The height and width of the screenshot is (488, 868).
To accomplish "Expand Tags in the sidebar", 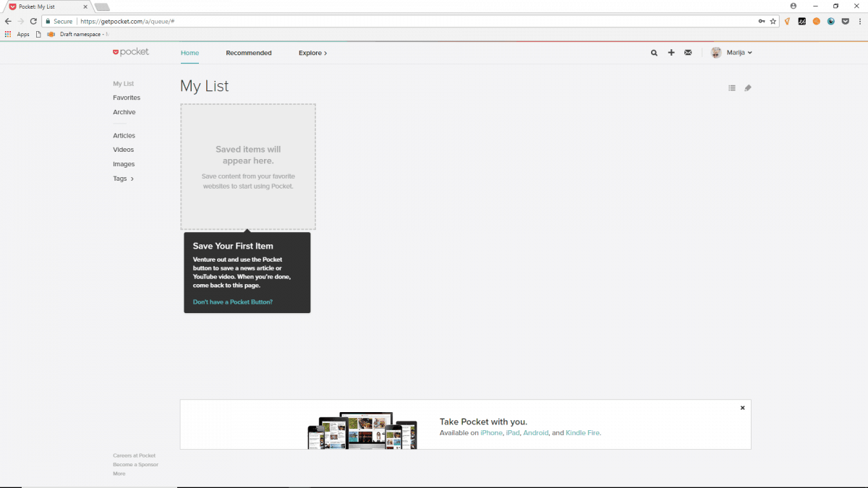I will pos(123,179).
